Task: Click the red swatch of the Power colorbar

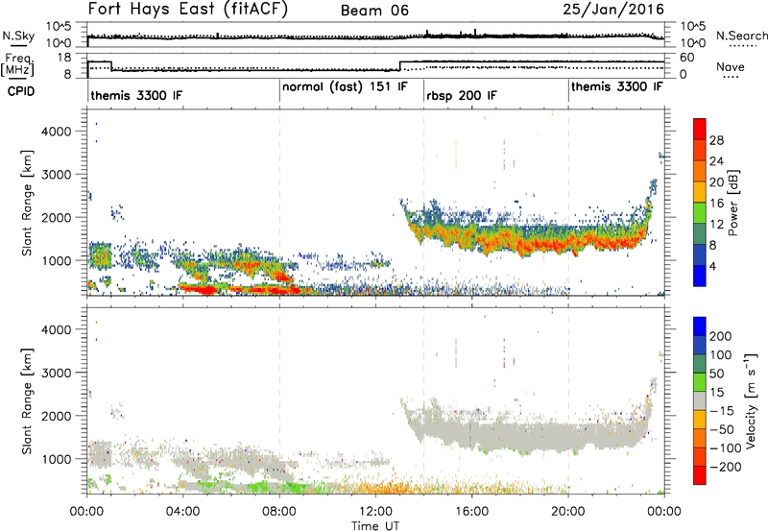Action: coord(700,128)
